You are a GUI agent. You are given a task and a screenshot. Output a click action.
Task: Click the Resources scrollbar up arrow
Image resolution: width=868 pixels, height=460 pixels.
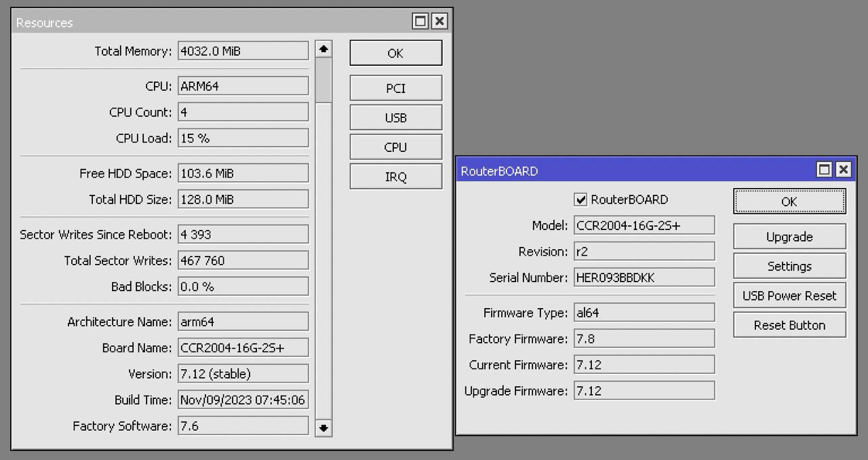(323, 49)
